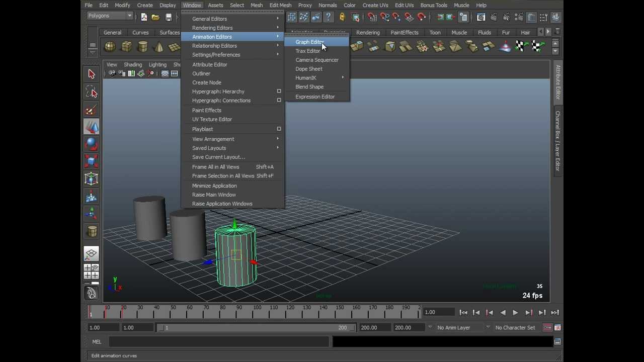The width and height of the screenshot is (644, 362).
Task: Expand the View Arrangement submenu
Action: [233, 139]
